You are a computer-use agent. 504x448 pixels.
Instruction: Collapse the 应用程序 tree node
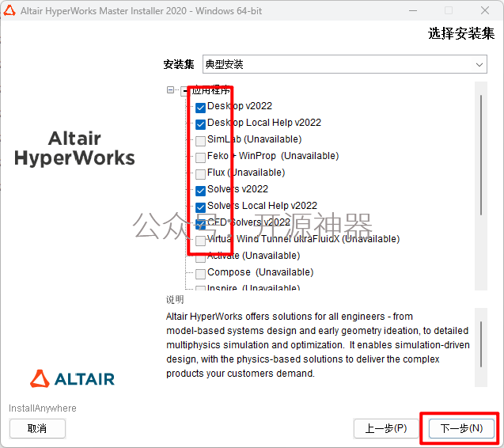click(170, 89)
